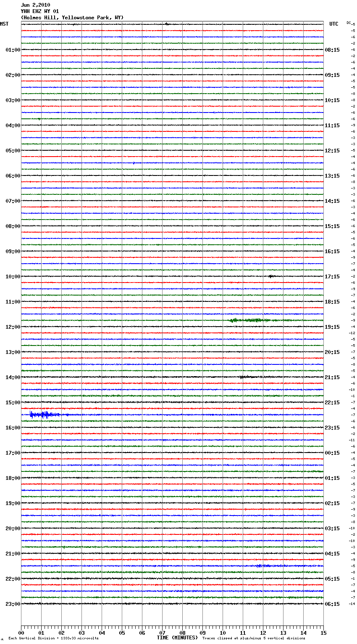This screenshot has height=644, width=357.
Task: Click the "UTC" timezone label
Action: (x=334, y=24)
